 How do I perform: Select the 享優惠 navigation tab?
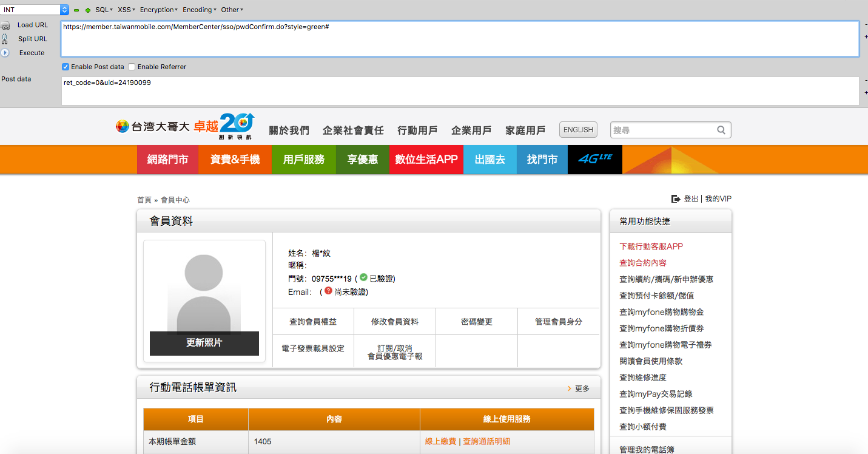tap(362, 160)
